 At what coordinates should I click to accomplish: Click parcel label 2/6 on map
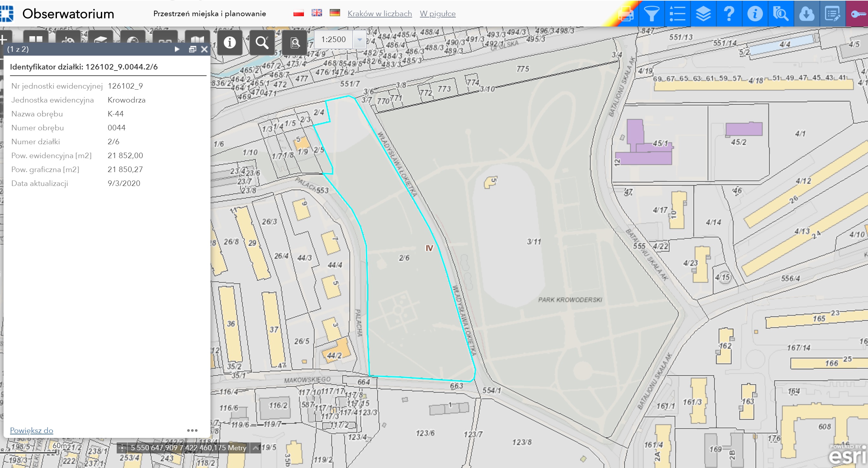[404, 258]
